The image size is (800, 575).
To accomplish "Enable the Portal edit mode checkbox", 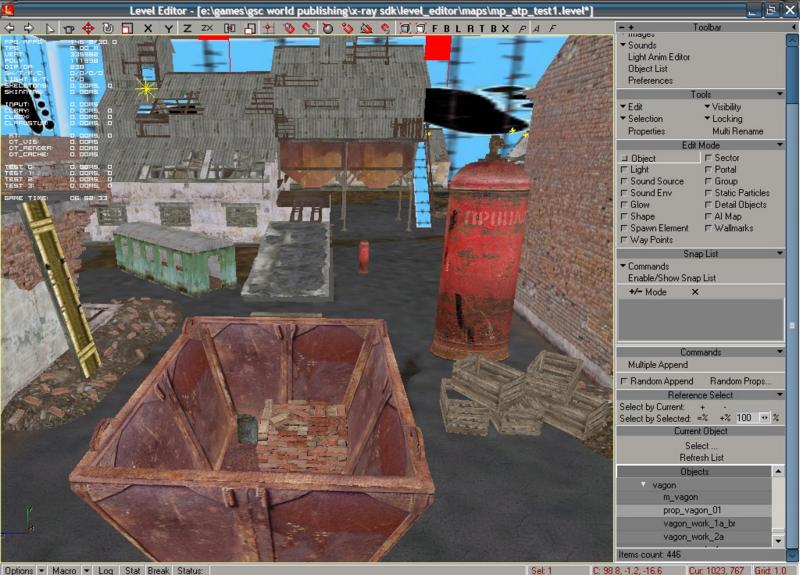I will click(x=708, y=169).
